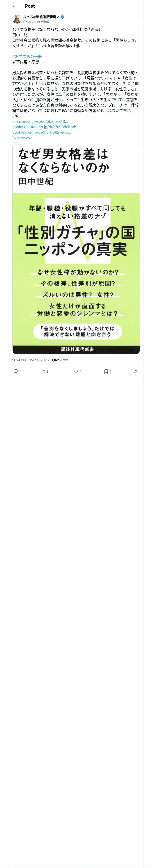Click Translate post
This screenshot has width=152, height=868.
pyautogui.click(x=22, y=137)
